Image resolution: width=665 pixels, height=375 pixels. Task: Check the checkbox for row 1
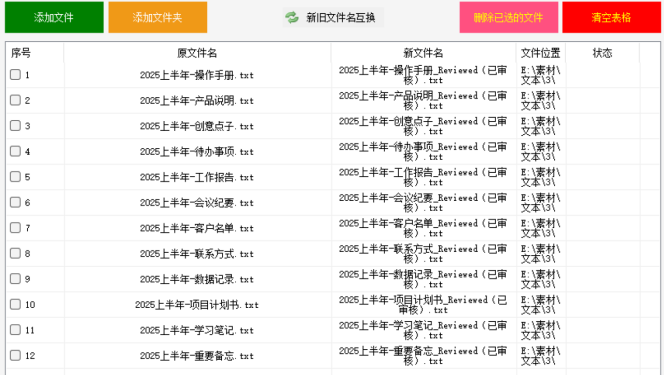click(x=15, y=75)
